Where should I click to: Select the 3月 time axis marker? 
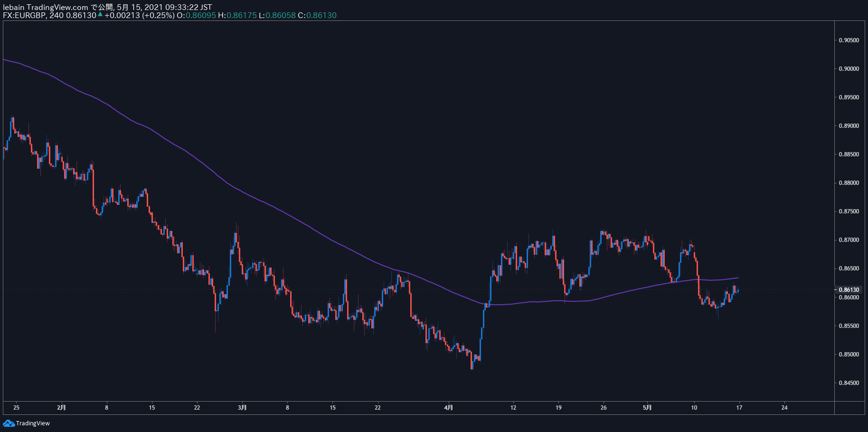242,407
